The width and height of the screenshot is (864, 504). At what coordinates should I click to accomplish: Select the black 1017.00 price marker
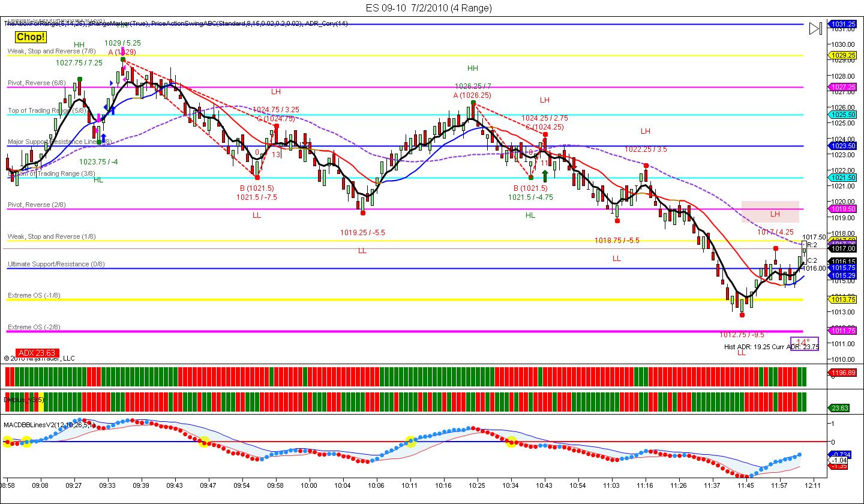[844, 248]
